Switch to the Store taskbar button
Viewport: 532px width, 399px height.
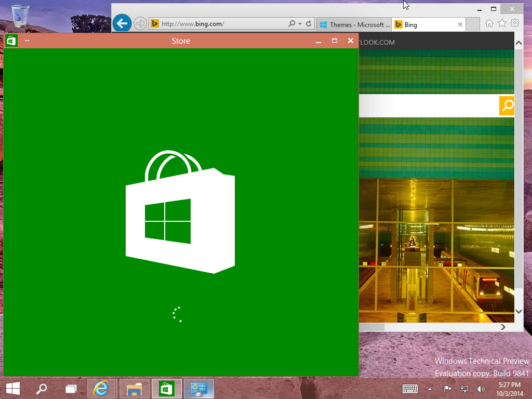pos(166,389)
